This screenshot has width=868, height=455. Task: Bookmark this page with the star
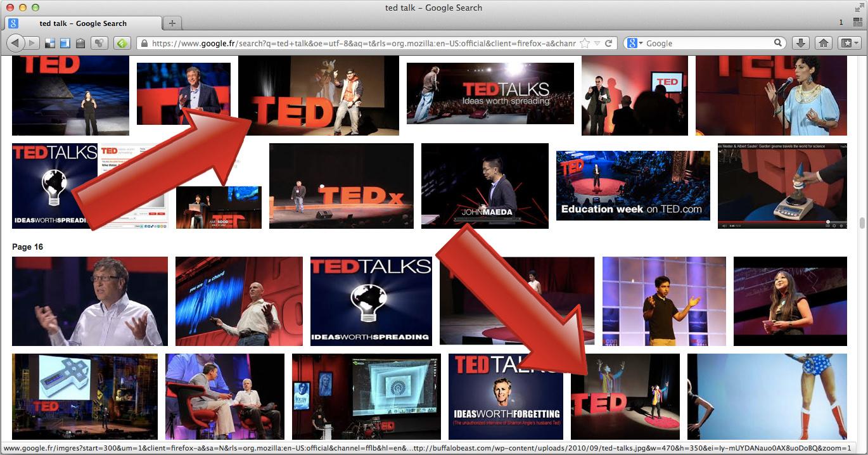click(585, 43)
